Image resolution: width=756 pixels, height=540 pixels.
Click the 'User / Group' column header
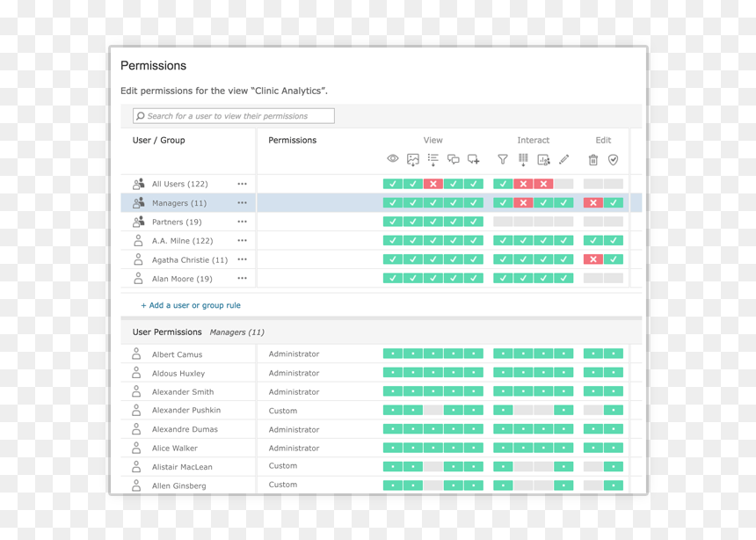tap(158, 140)
